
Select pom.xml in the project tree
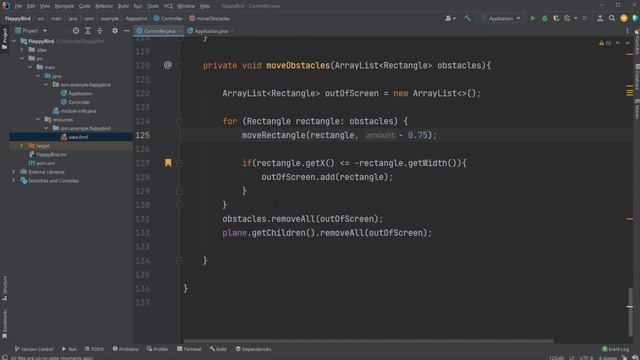(42, 163)
